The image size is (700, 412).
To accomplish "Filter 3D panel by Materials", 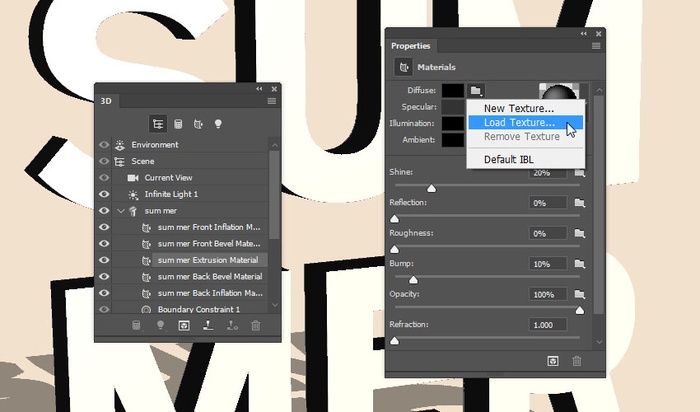I will coord(198,124).
